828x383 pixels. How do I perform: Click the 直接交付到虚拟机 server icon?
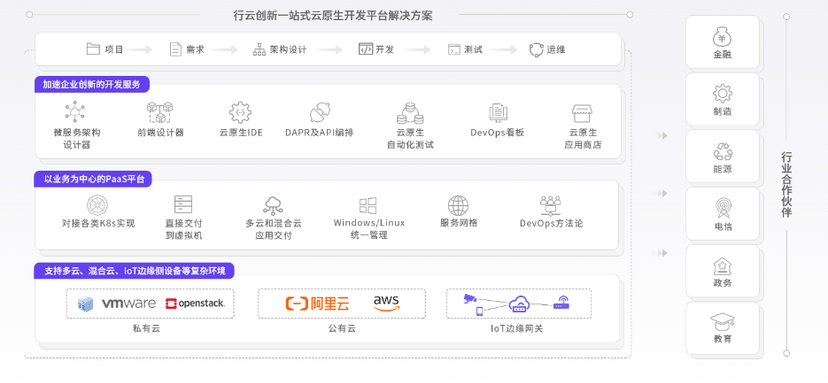(183, 204)
